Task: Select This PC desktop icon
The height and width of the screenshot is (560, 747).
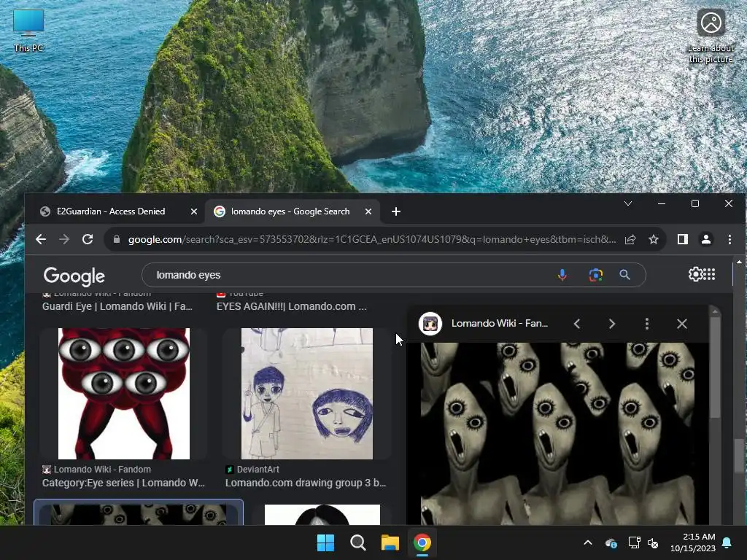Action: (x=28, y=31)
